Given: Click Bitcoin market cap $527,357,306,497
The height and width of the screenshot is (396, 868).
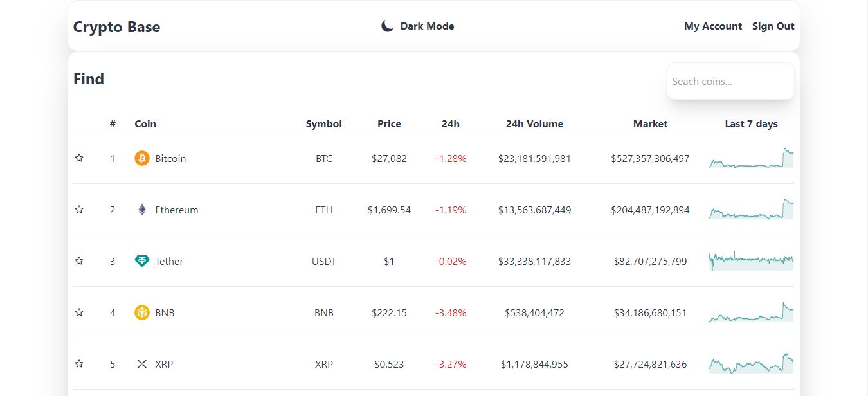Looking at the screenshot, I should point(650,158).
